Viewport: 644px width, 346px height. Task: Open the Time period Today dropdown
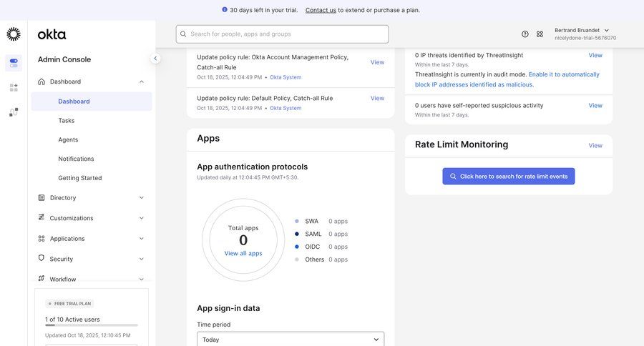pos(291,339)
